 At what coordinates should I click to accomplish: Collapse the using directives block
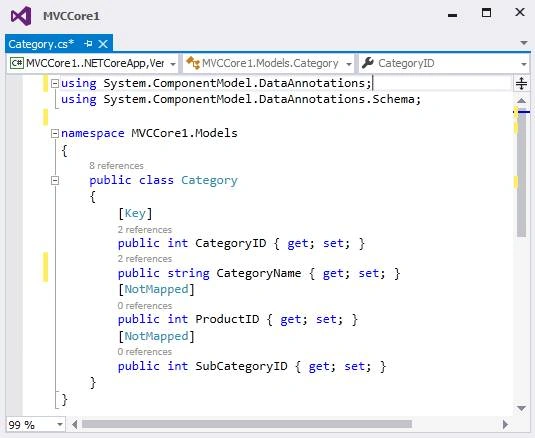tap(55, 84)
